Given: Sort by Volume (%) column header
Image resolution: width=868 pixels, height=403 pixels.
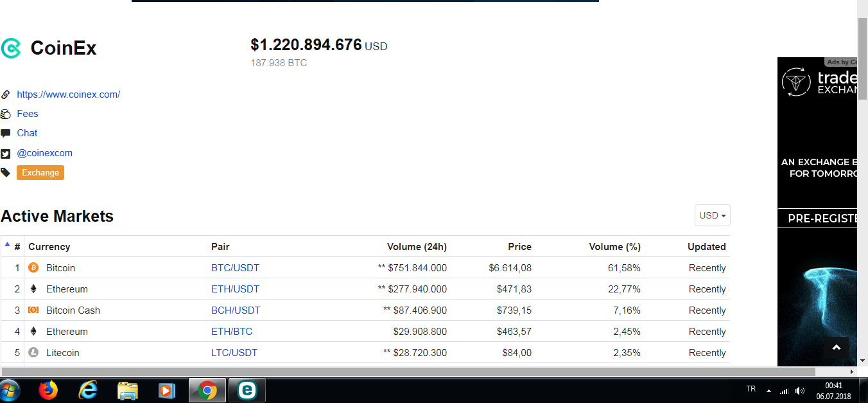Looking at the screenshot, I should point(614,247).
